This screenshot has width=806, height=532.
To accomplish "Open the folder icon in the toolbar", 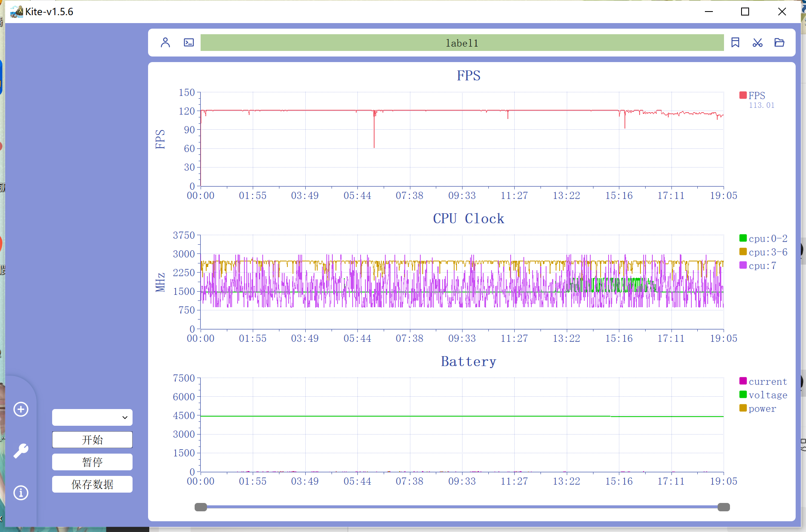I will coord(779,43).
